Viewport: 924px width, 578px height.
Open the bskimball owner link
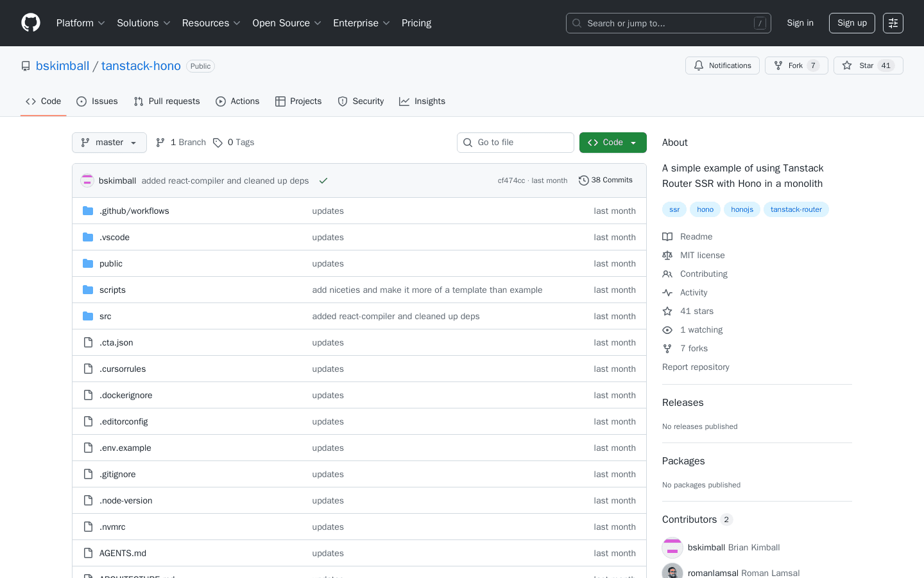point(63,66)
